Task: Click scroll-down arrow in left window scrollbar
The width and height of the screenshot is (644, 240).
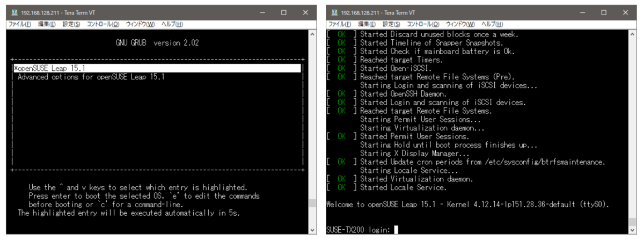Action: [x=313, y=230]
